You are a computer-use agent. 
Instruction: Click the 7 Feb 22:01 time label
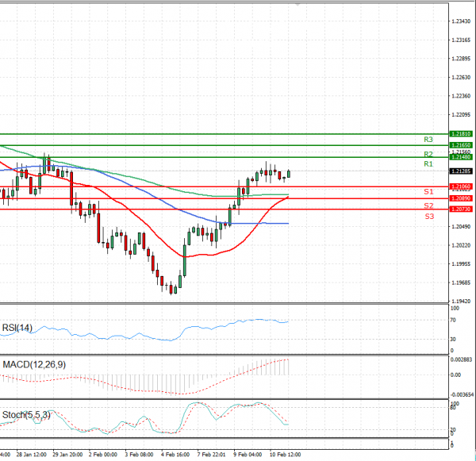[x=211, y=455]
